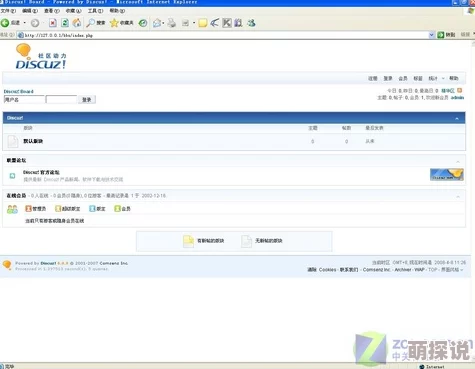475x369 pixels.
Task: Open the Back button history dropdown arrow
Action: (x=25, y=23)
